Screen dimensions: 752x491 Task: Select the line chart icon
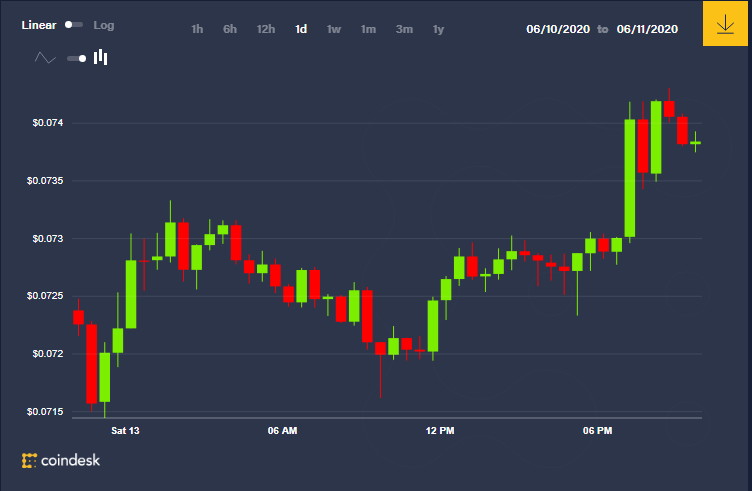pyautogui.click(x=46, y=58)
